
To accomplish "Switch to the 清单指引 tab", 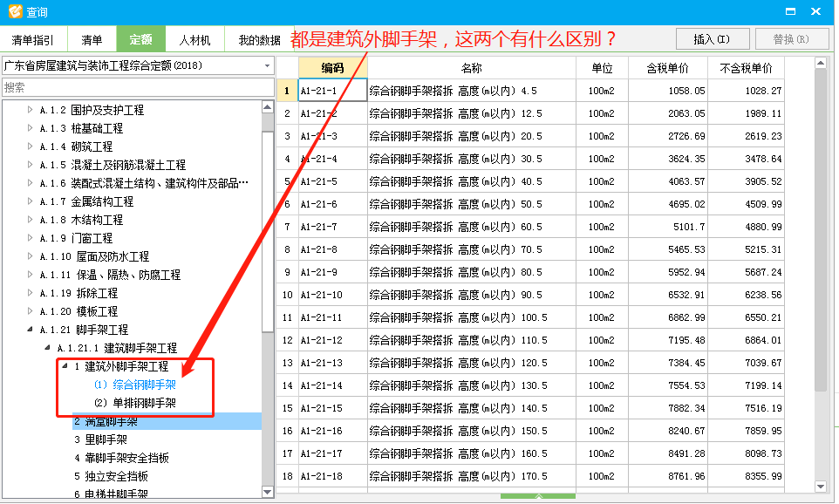I will 32,39.
